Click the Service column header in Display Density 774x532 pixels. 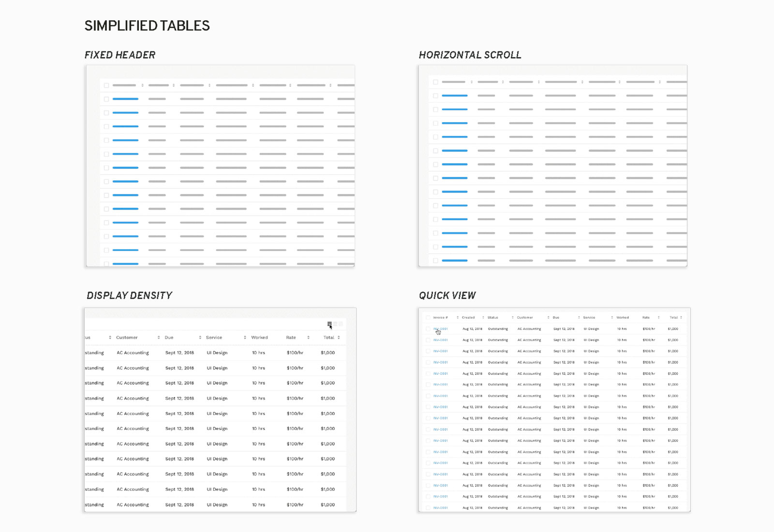[x=214, y=338]
